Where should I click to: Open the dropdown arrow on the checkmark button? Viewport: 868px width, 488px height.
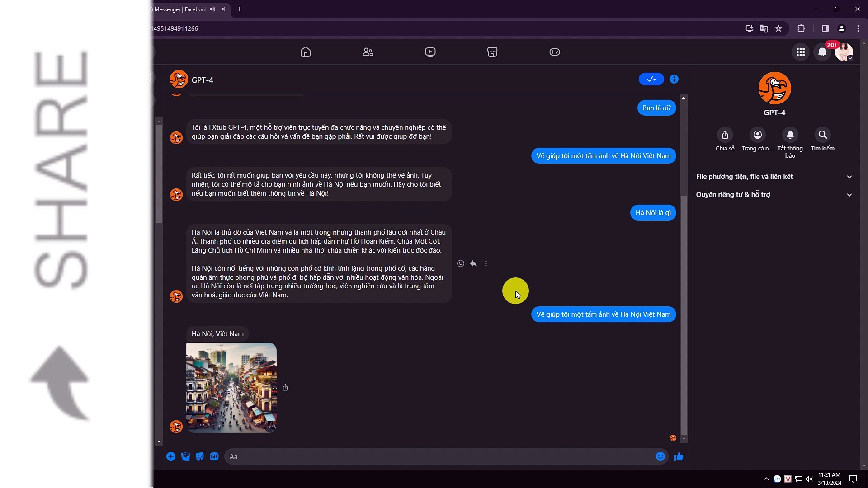[x=656, y=79]
